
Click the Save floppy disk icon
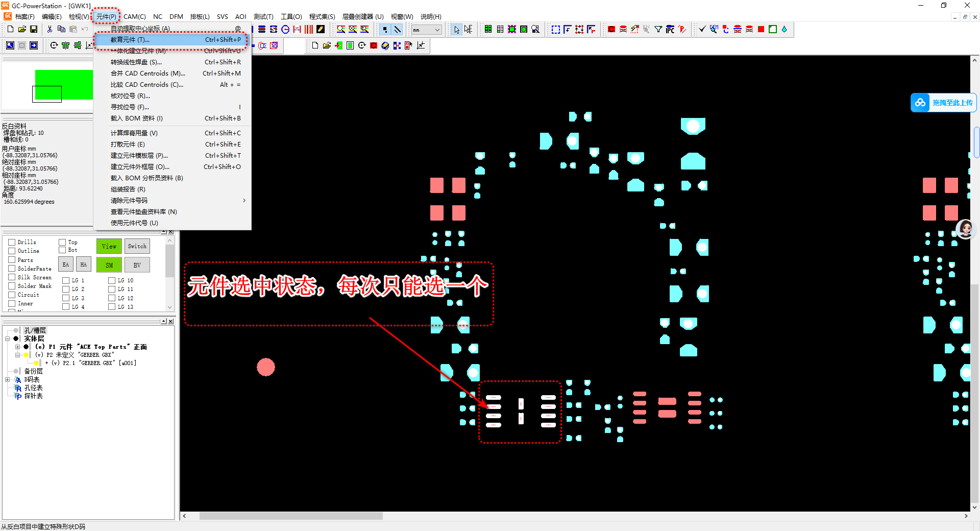(x=34, y=30)
